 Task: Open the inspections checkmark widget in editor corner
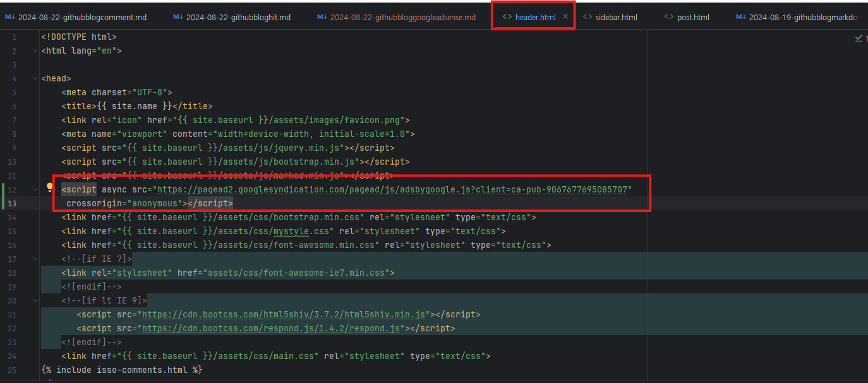pyautogui.click(x=860, y=38)
